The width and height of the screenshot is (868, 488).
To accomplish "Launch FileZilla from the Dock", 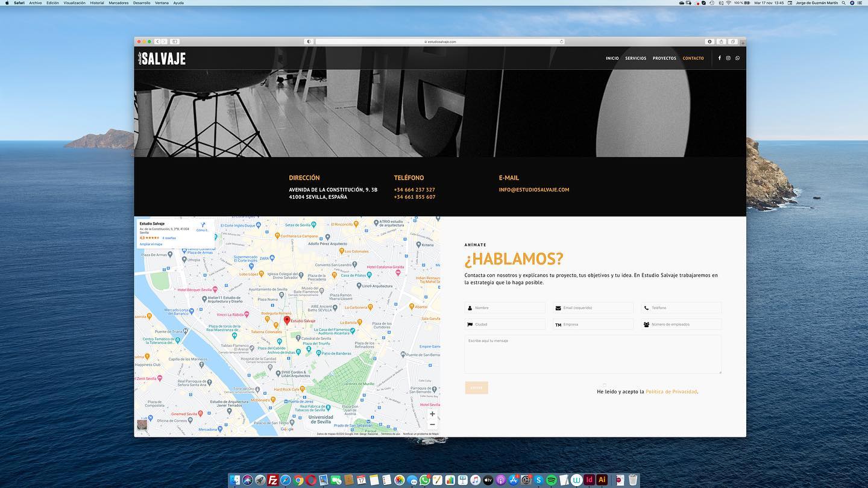I will [273, 480].
